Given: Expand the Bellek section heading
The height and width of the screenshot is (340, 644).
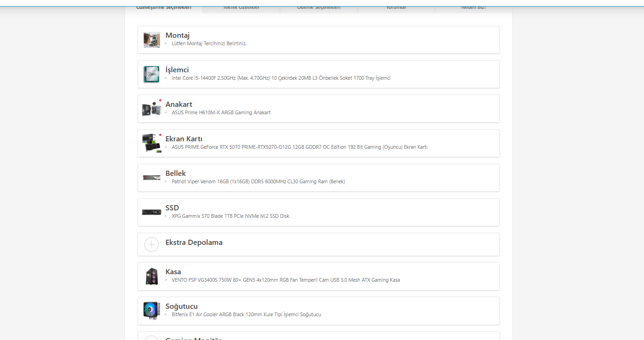Looking at the screenshot, I should coord(176,173).
